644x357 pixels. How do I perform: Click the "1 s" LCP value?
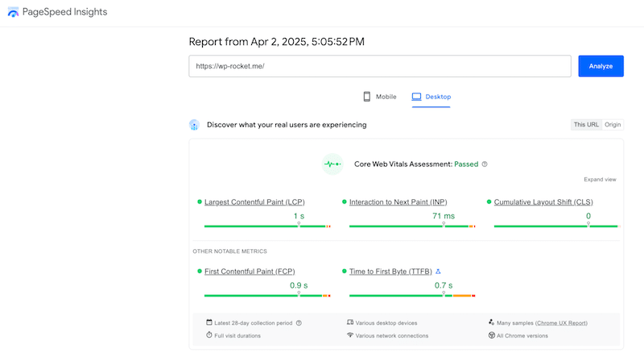pyautogui.click(x=299, y=216)
